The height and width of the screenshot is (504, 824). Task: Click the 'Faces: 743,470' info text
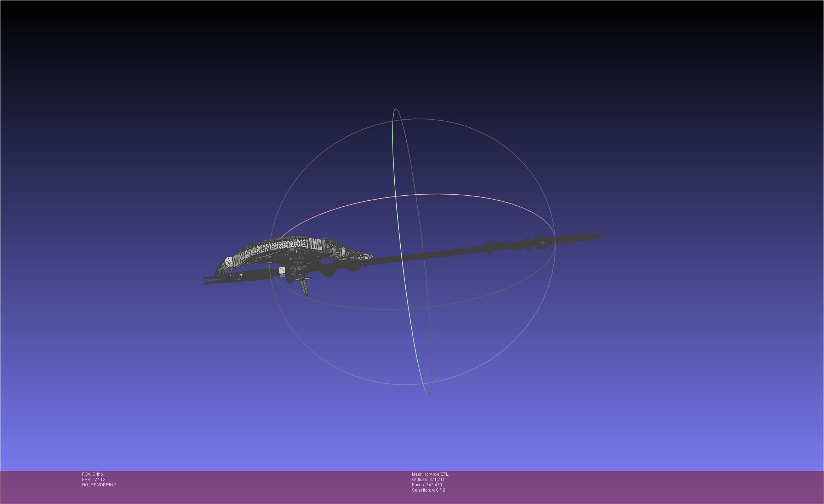[x=427, y=485]
